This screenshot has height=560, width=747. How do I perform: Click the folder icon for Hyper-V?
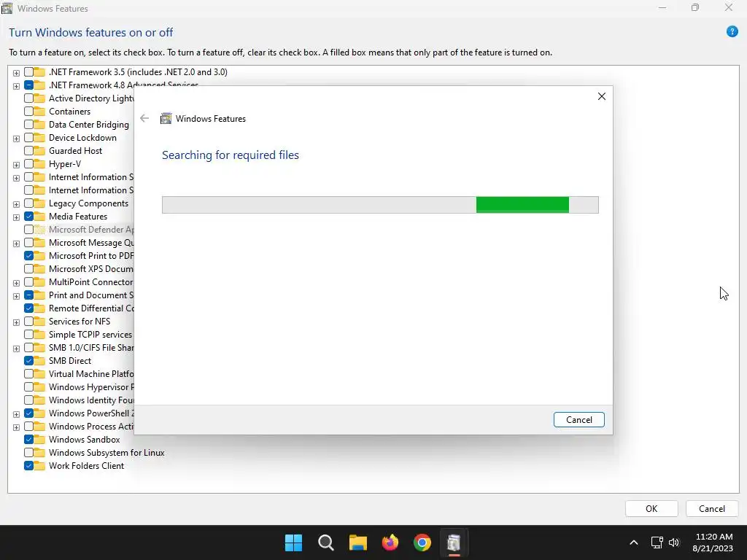coord(39,164)
